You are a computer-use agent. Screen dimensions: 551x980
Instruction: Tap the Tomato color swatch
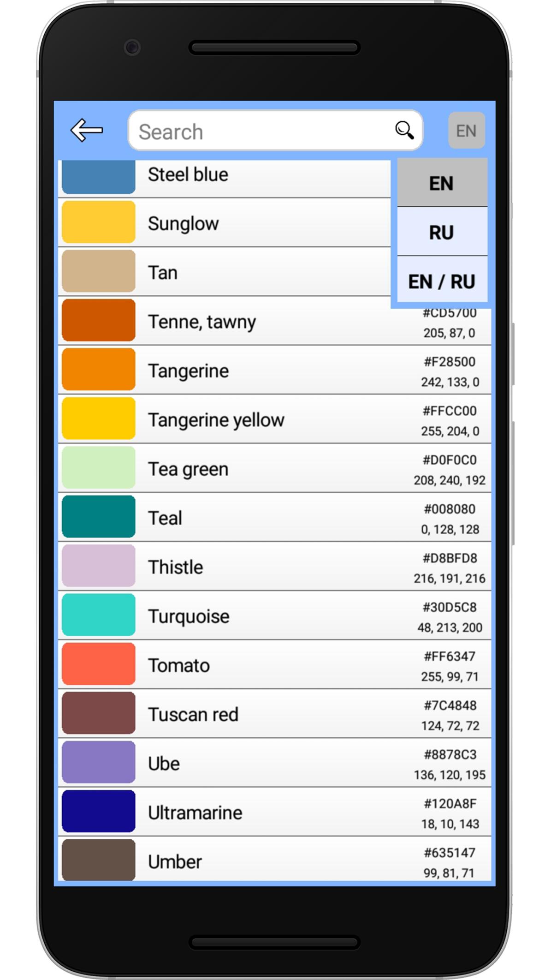point(99,664)
